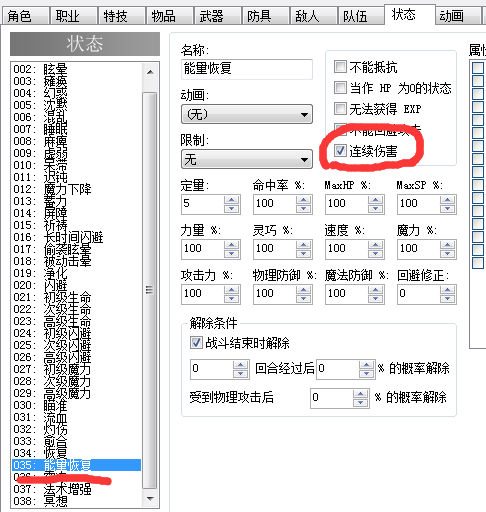Screen dimensions: 486x512
Task: Toggle 战斗结束时解除 checkbox
Action: click(196, 343)
